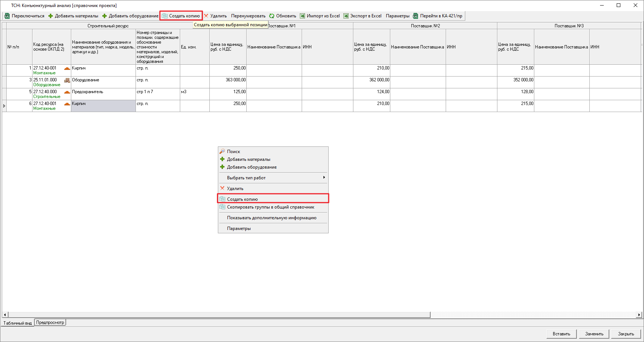Click the brick icon in row 1 Кирпич
644x342 pixels.
[x=67, y=68]
